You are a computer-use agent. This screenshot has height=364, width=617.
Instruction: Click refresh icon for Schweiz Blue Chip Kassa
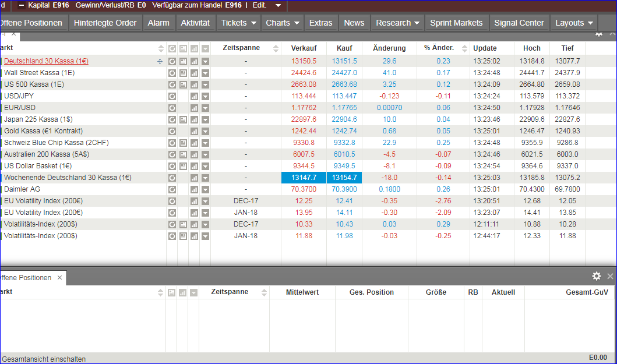172,143
